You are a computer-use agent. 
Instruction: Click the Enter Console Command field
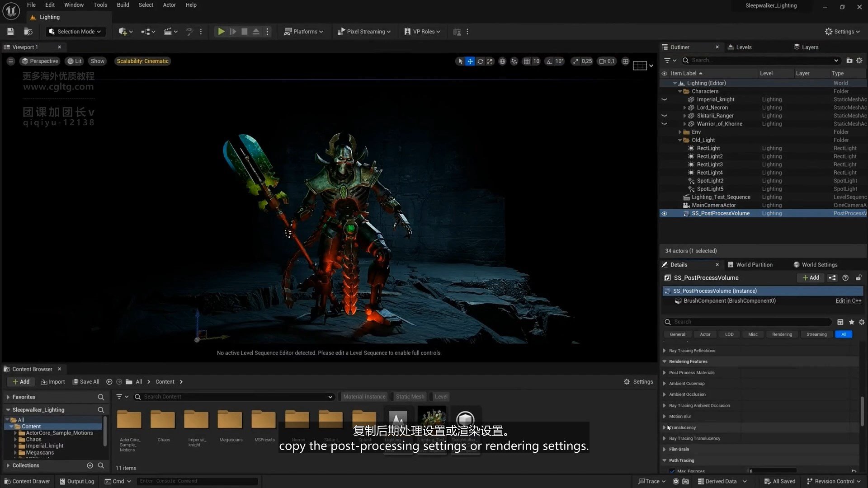198,481
